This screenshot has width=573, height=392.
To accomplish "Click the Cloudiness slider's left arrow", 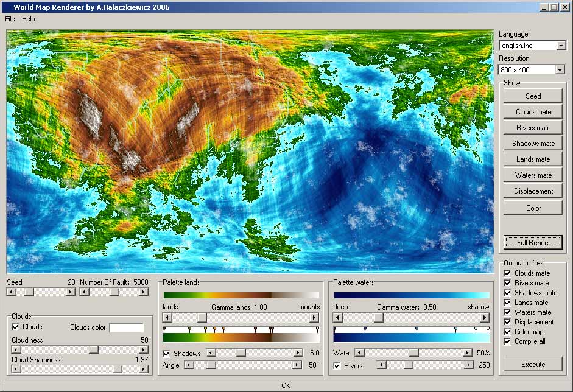I will coord(16,349).
